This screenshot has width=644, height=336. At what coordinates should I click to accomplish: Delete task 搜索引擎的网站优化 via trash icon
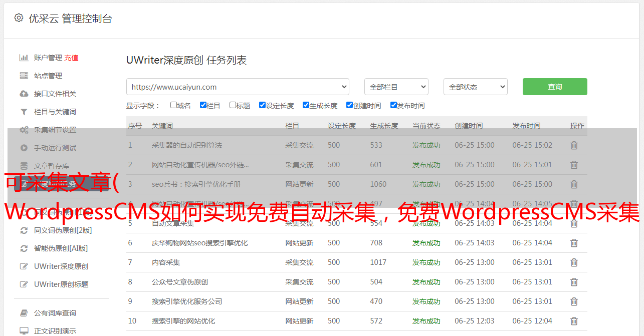coord(574,321)
